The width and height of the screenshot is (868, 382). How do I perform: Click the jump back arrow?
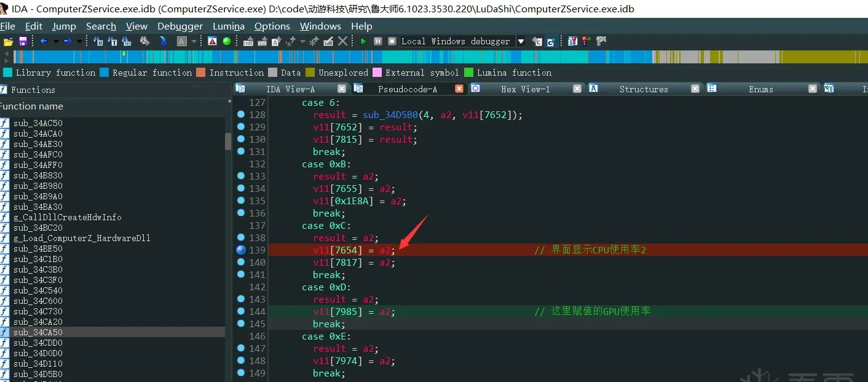tap(44, 41)
